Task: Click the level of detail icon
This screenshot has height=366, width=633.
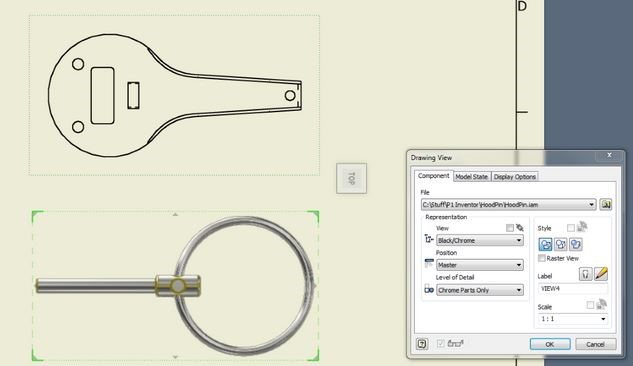Action: pos(429,289)
